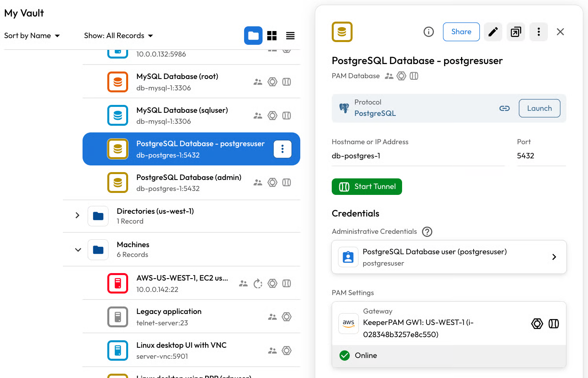Collapse the Machines folder
Viewport: 588px width, 378px height.
(x=78, y=250)
